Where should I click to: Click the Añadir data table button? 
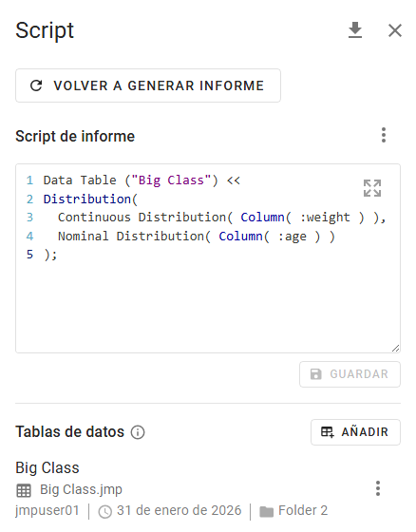point(355,432)
